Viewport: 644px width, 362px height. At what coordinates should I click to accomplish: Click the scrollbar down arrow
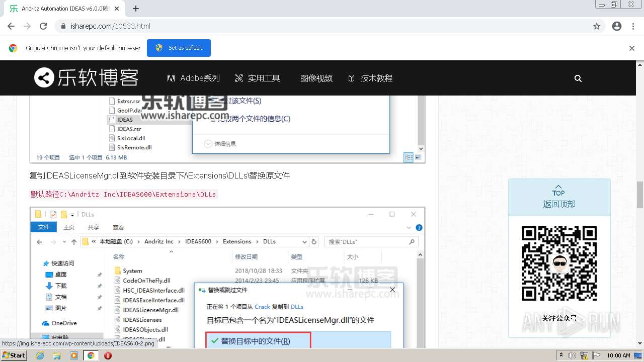coord(640,344)
